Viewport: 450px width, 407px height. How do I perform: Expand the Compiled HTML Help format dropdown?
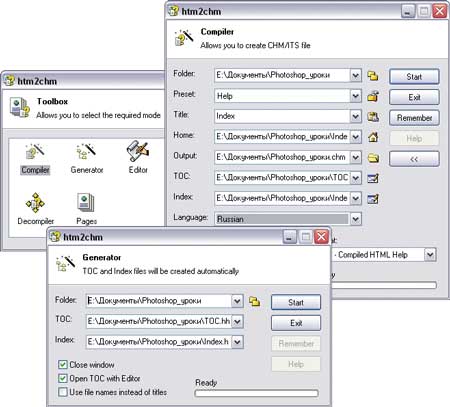430,255
